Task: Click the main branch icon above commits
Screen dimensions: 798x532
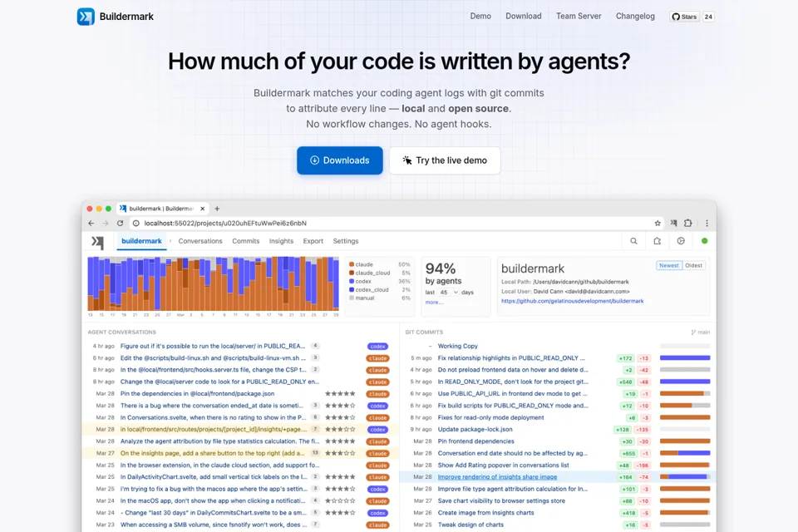Action: pos(693,332)
